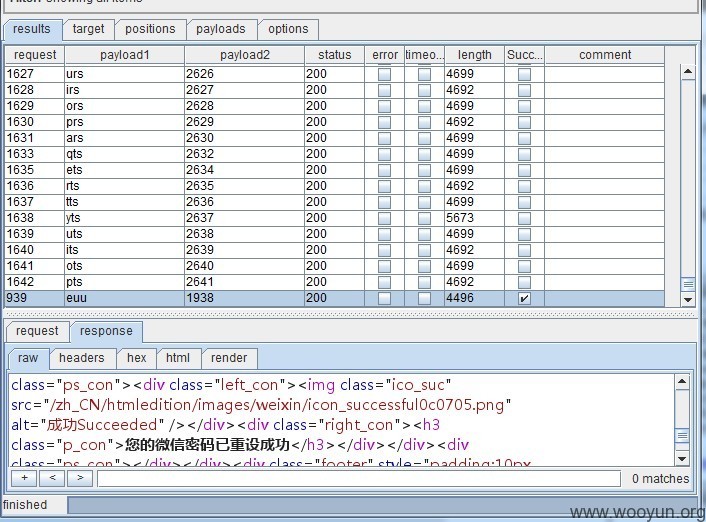Go to previous search match button
This screenshot has height=522, width=706.
tap(52, 478)
